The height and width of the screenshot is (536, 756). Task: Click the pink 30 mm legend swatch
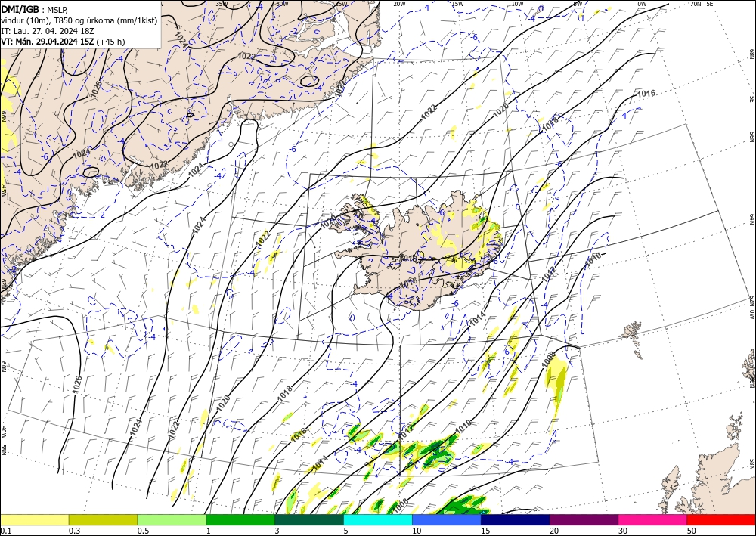(653, 519)
